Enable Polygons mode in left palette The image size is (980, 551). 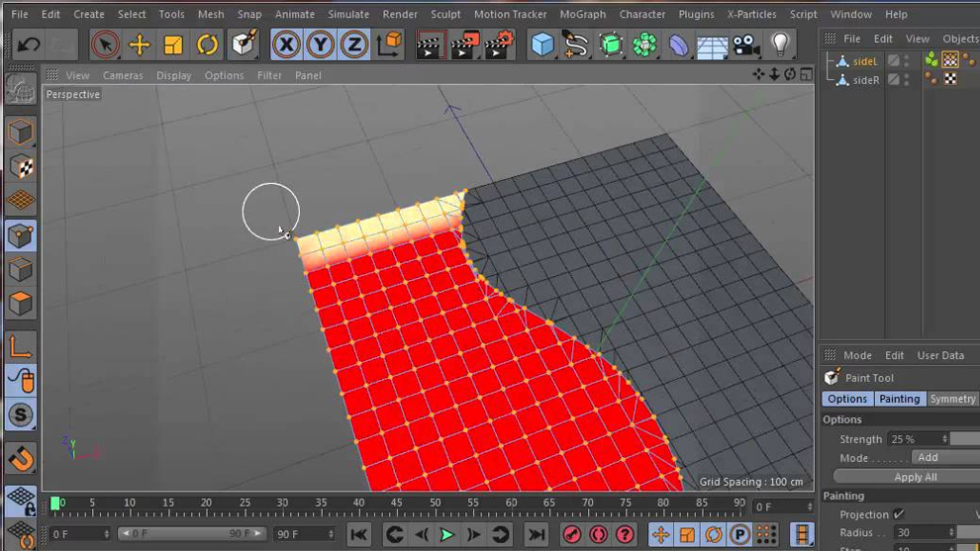(x=21, y=304)
